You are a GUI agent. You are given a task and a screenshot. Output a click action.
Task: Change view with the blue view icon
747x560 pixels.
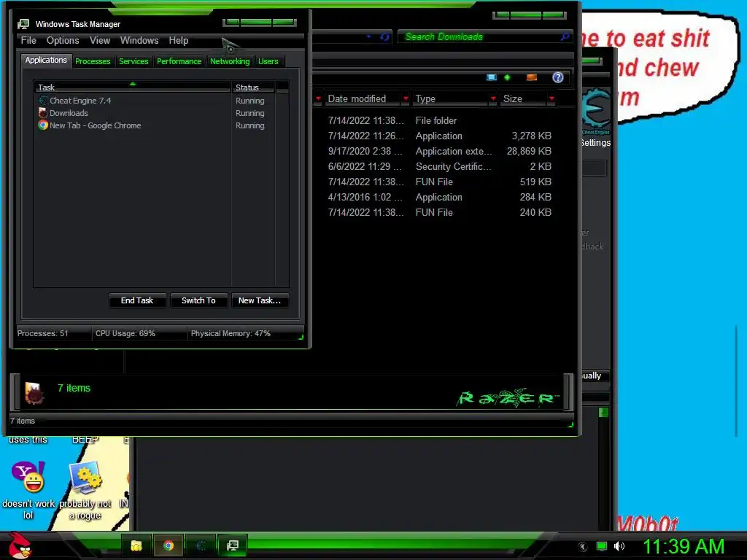click(492, 77)
